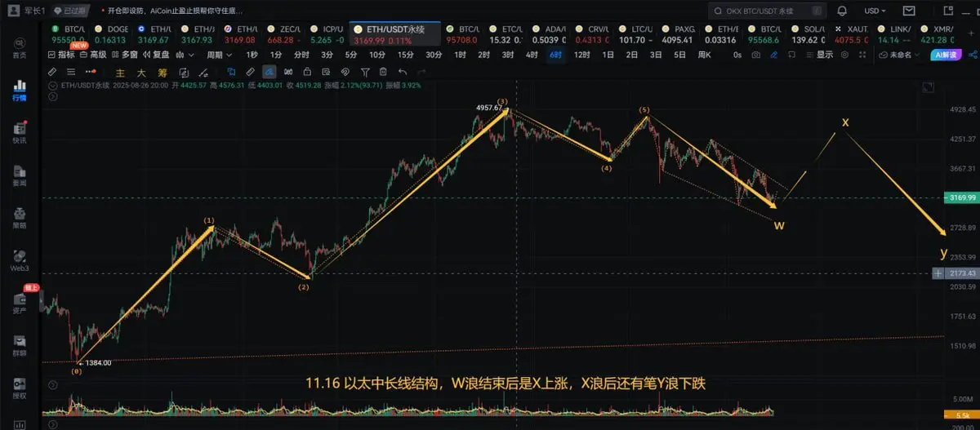Viewport: 980px width, 430px height.
Task: Select the 6时 timeframe
Action: click(x=555, y=55)
